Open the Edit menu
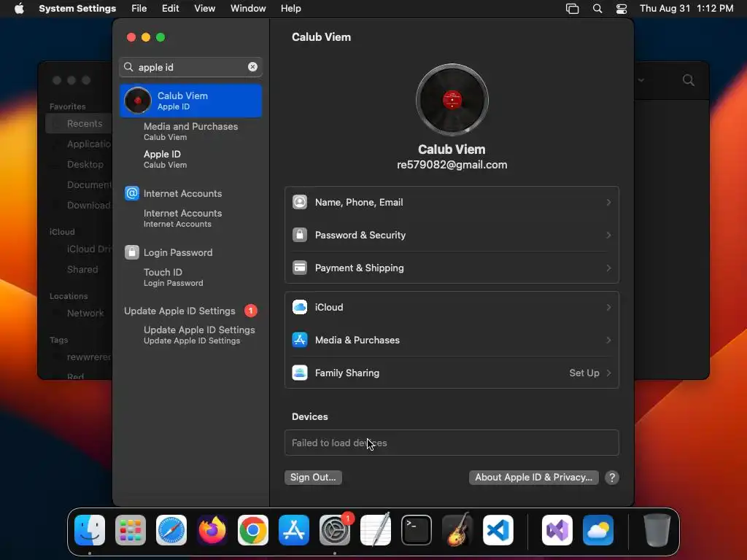747x560 pixels. [171, 9]
